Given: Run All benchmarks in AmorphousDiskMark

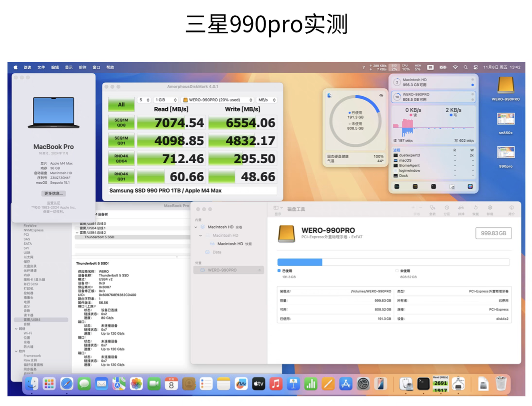Looking at the screenshot, I should tap(121, 105).
